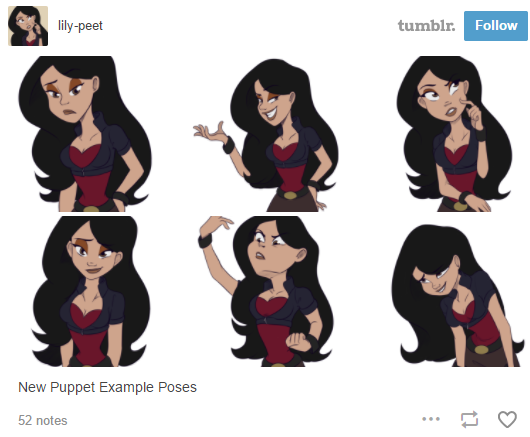The image size is (530, 437).
Task: Click the tumblr logo
Action: coord(426,26)
